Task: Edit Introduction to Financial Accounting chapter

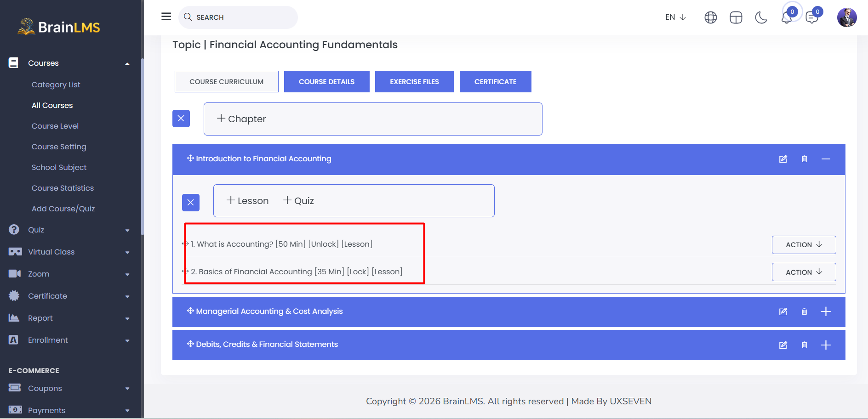Action: (x=783, y=159)
